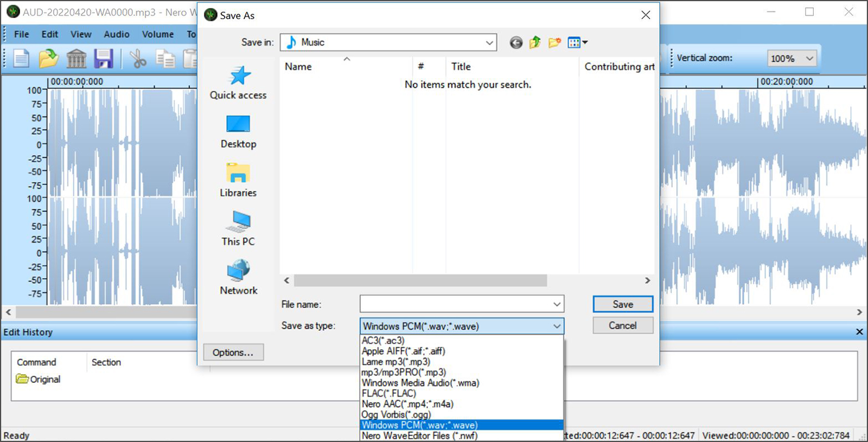Open the Audio menu
The width and height of the screenshot is (868, 442).
[117, 34]
